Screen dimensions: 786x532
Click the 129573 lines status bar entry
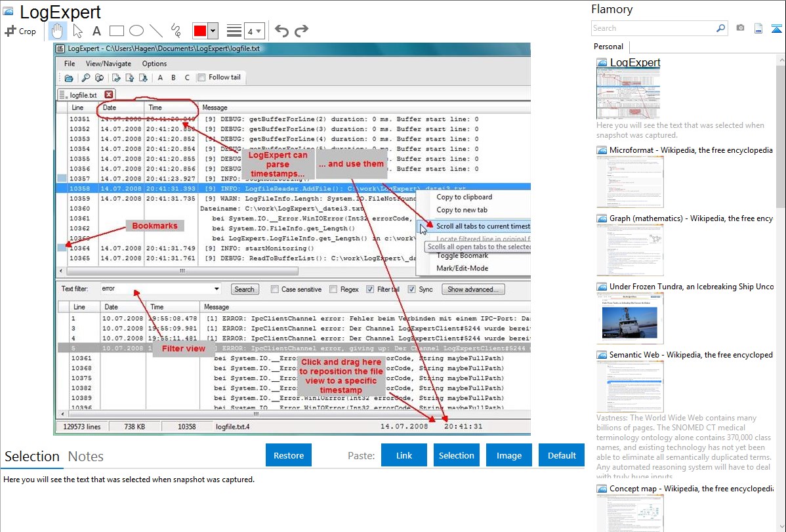(x=82, y=426)
